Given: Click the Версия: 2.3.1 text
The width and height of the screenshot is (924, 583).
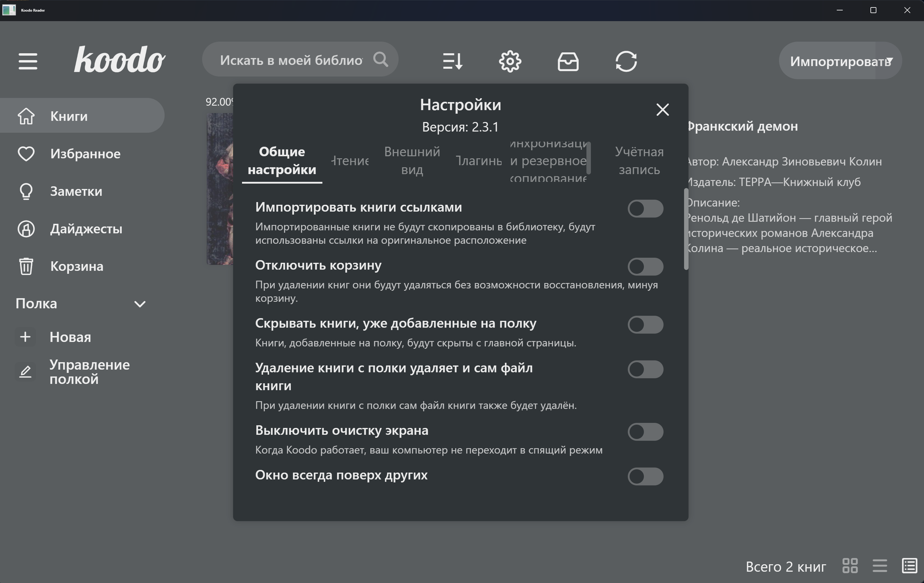Looking at the screenshot, I should point(461,127).
